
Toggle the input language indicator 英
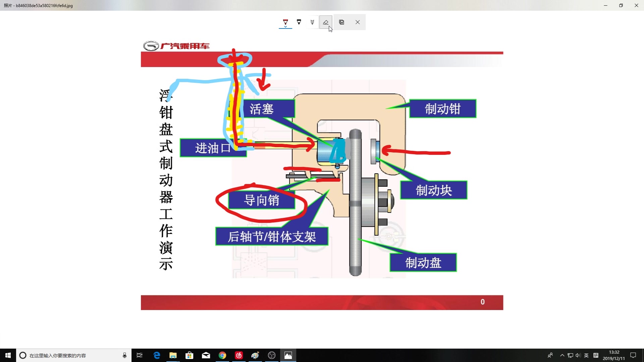(587, 355)
